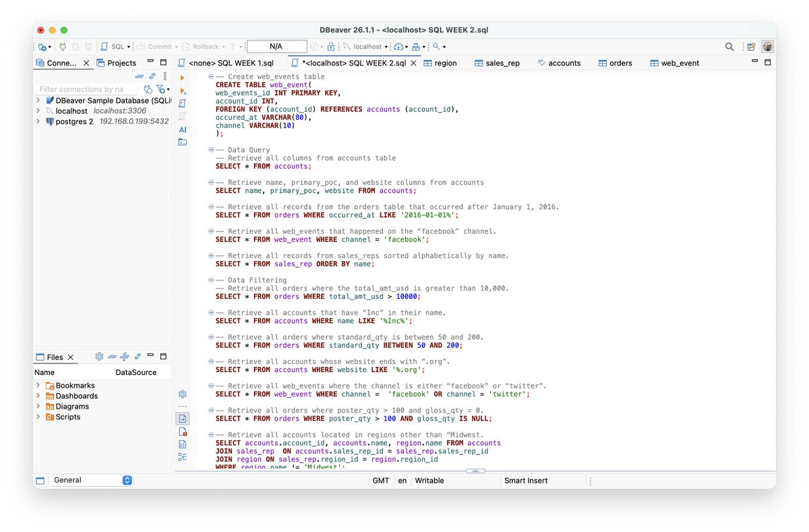This screenshot has width=809, height=532.
Task: Expand the DBeaver Sample Database connection
Action: (x=38, y=100)
